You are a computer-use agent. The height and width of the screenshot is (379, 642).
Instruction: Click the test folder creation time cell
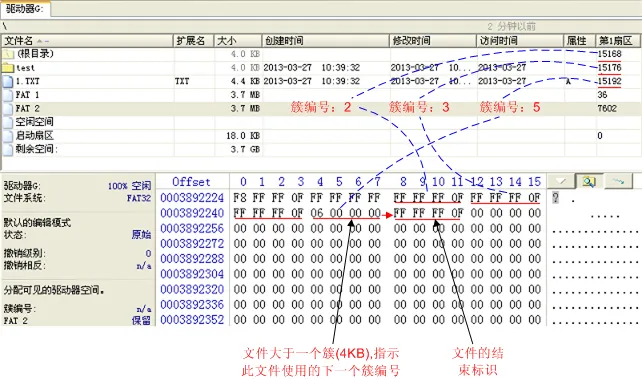(x=312, y=68)
